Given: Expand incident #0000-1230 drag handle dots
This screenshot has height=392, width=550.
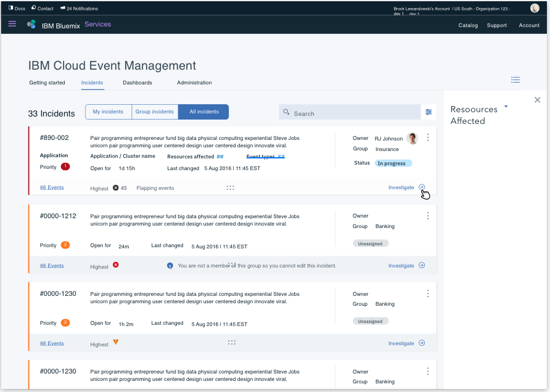Looking at the screenshot, I should 231,343.
